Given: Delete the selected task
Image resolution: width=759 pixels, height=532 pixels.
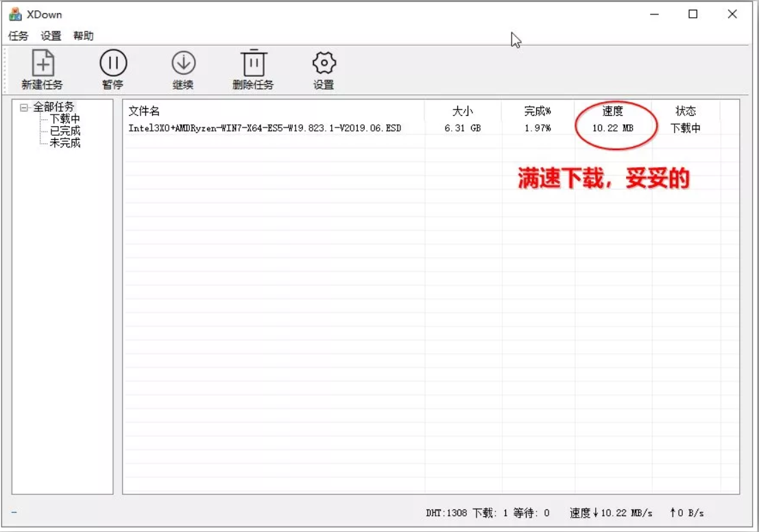Looking at the screenshot, I should coord(254,69).
